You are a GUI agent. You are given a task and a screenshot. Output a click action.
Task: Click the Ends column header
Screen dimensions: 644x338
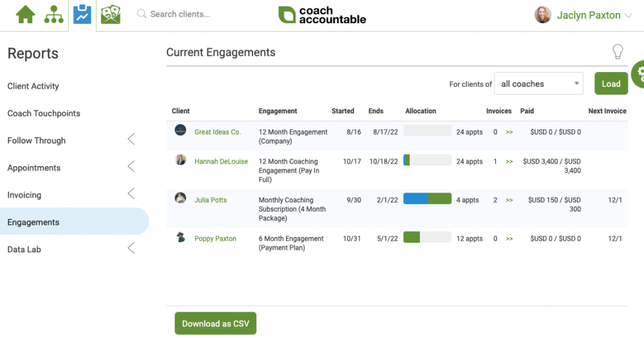click(x=376, y=111)
